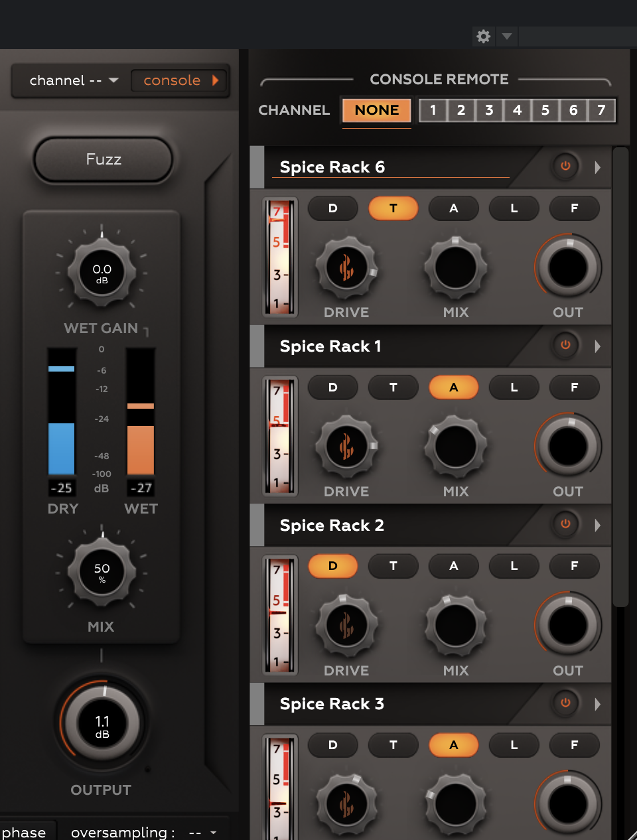Click the rack list vertical scrollbar
The height and width of the screenshot is (840, 637).
point(620,377)
